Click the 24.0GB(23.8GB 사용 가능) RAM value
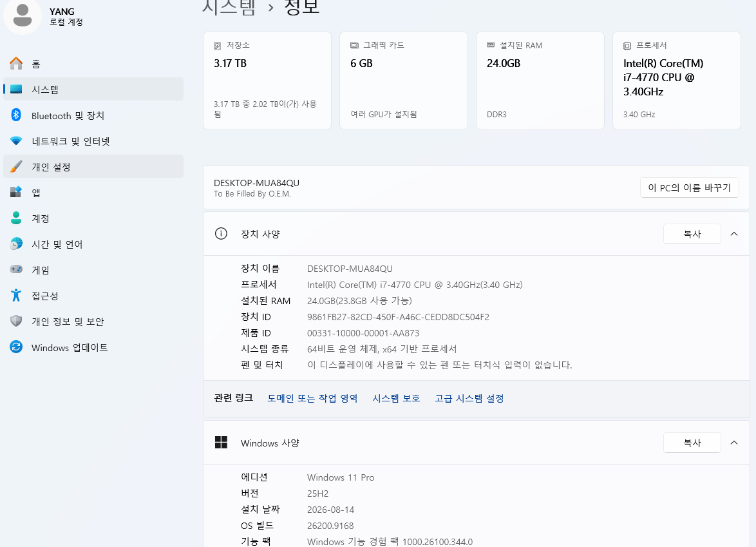Image resolution: width=756 pixels, height=547 pixels. click(x=359, y=300)
